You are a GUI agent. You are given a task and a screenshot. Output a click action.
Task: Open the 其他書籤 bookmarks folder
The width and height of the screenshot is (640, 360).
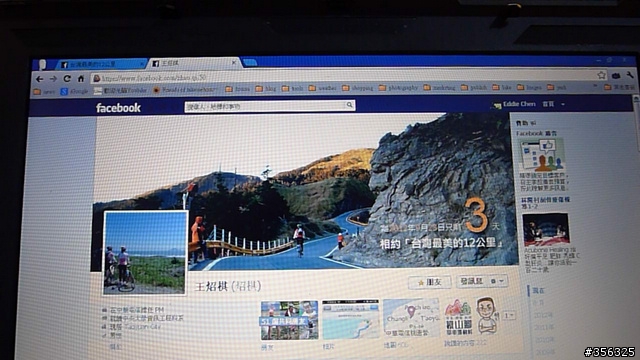pyautogui.click(x=620, y=87)
